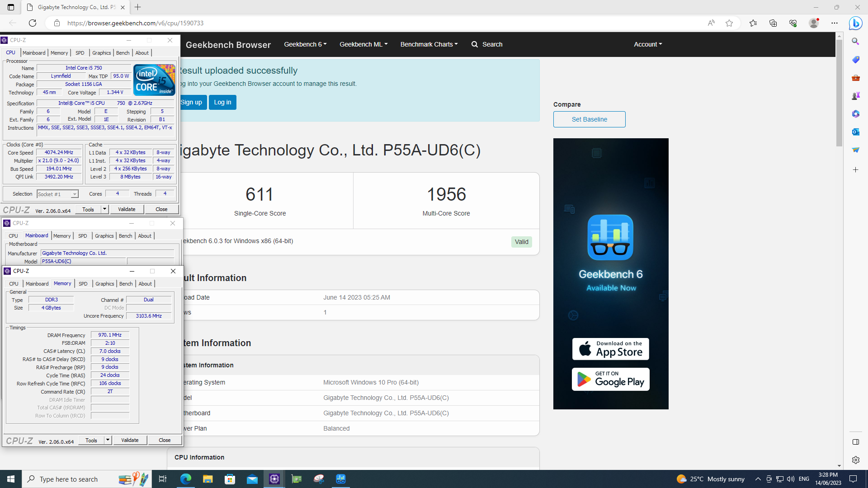
Task: Open Read Aloud from the address bar
Action: (x=711, y=23)
